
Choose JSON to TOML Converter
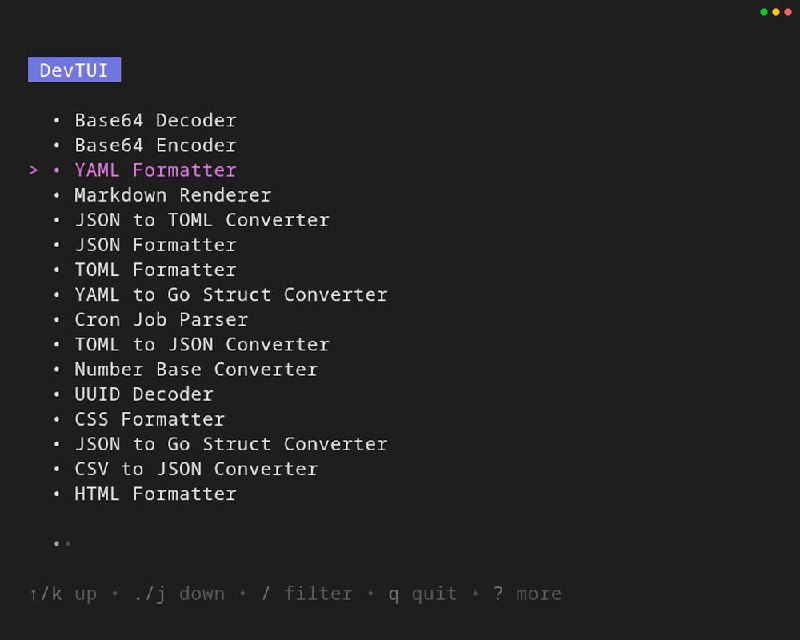point(201,220)
